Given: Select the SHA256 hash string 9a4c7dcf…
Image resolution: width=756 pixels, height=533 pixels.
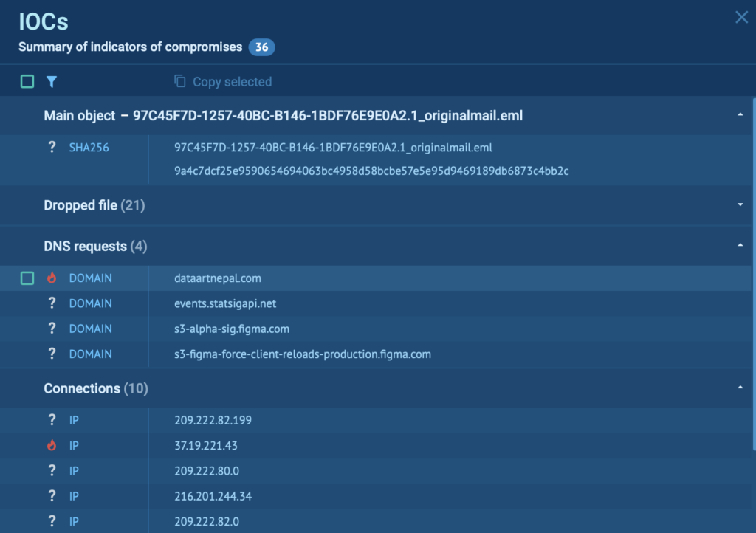Looking at the screenshot, I should click(371, 171).
